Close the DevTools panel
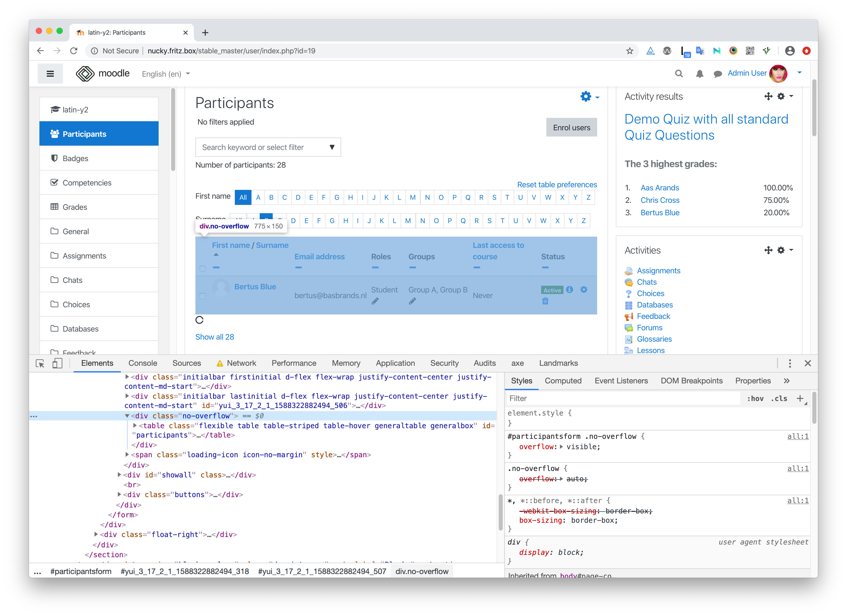 [x=807, y=363]
